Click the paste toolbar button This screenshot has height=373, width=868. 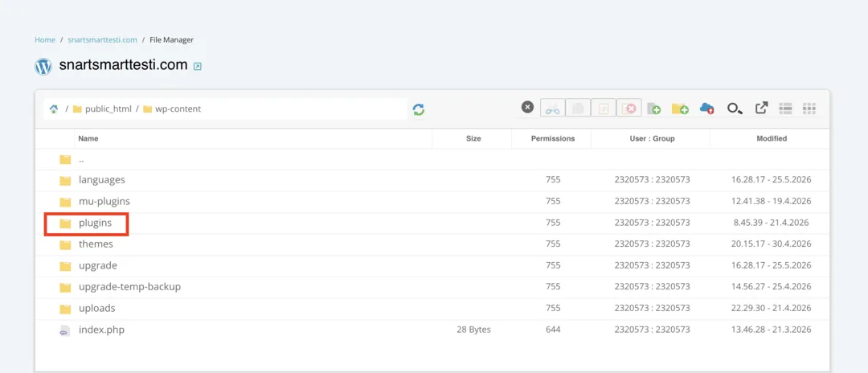[604, 109]
